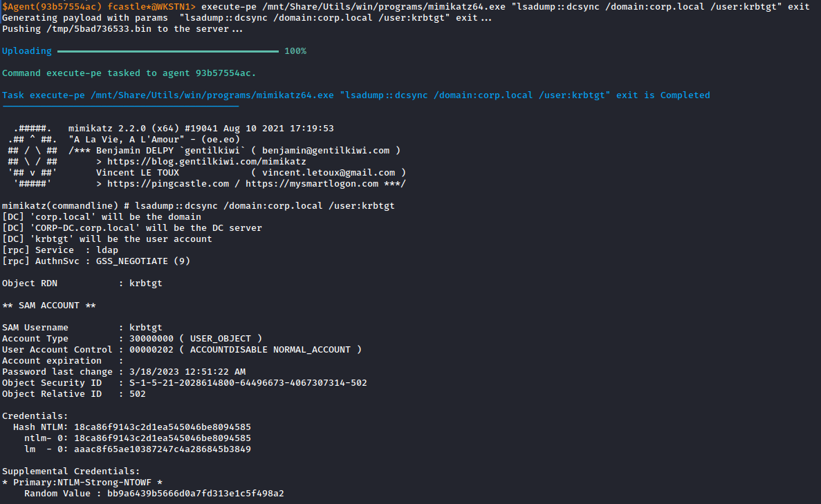Open the https://pingcastle.com link
This screenshot has height=504, width=821.
tap(168, 184)
